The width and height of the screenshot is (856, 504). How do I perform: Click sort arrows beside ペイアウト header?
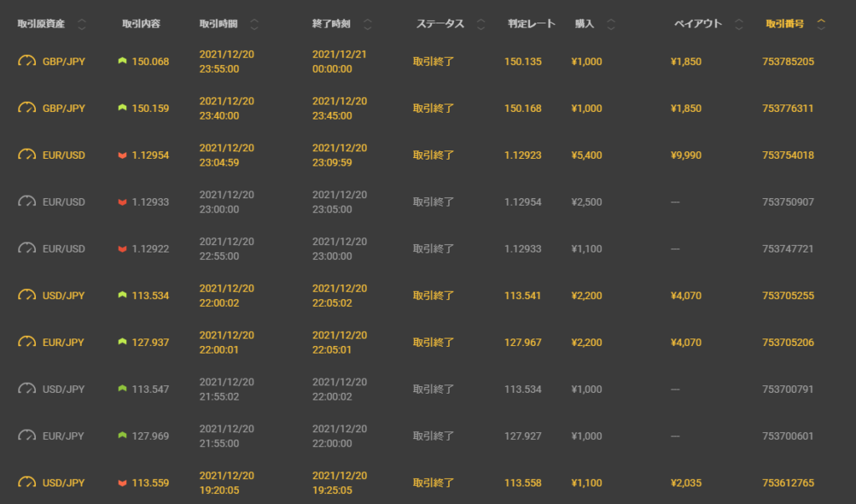pos(738,24)
